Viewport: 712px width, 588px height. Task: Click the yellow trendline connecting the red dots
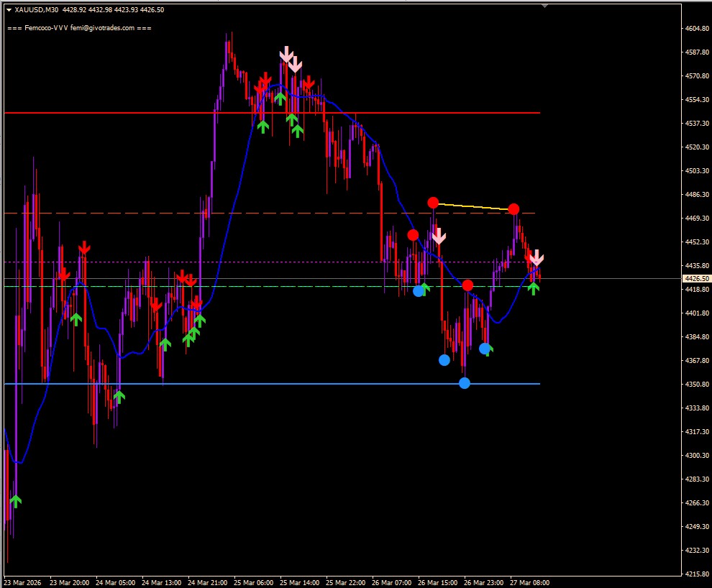click(x=473, y=206)
